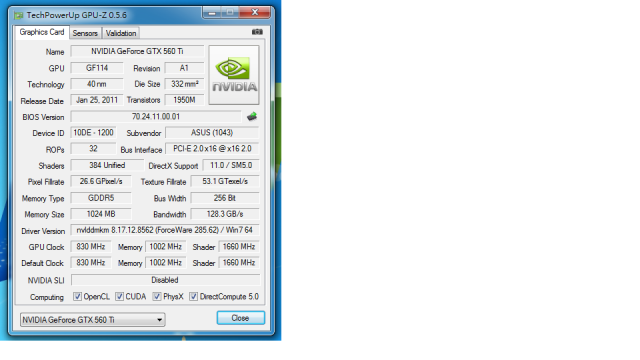The width and height of the screenshot is (640, 360).
Task: Click the camera screenshot icon
Action: click(257, 32)
